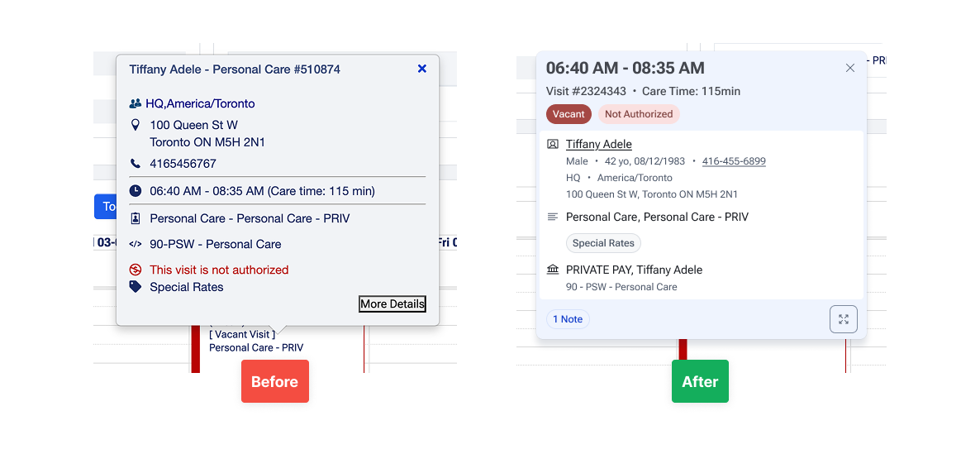This screenshot has height=454, width=980.
Task: Click the not-authorized warning icon in red
Action: (x=136, y=270)
